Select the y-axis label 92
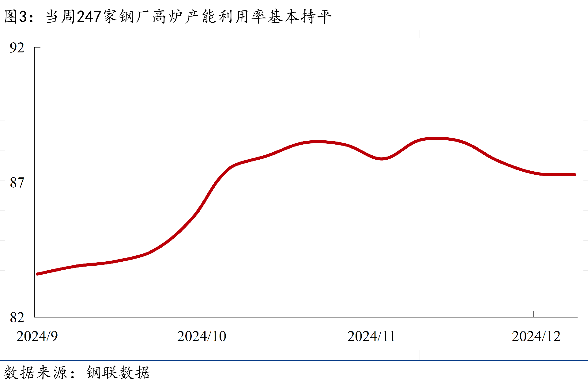This screenshot has height=391, width=588. click(x=17, y=48)
